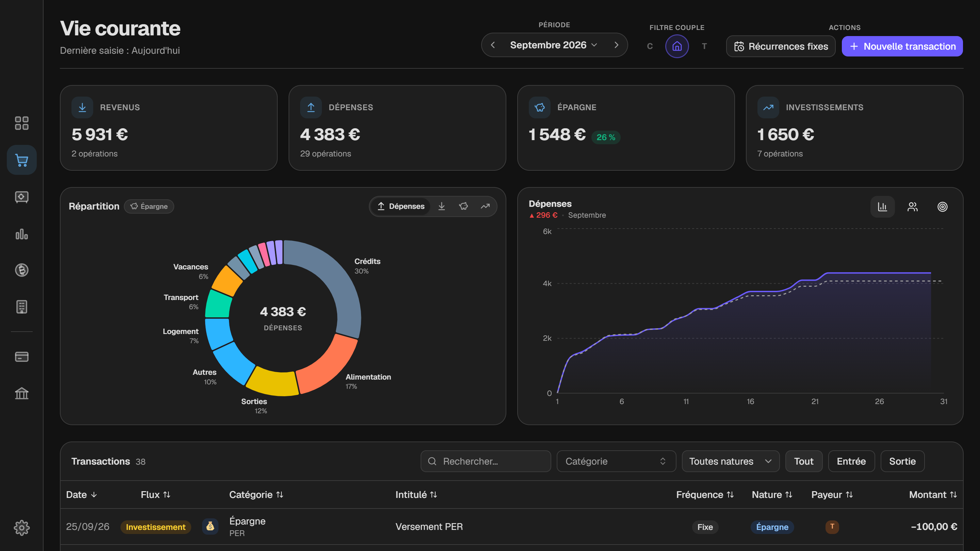This screenshot has width=980, height=551.
Task: Switch Répartition to revenues download icon
Action: [441, 206]
